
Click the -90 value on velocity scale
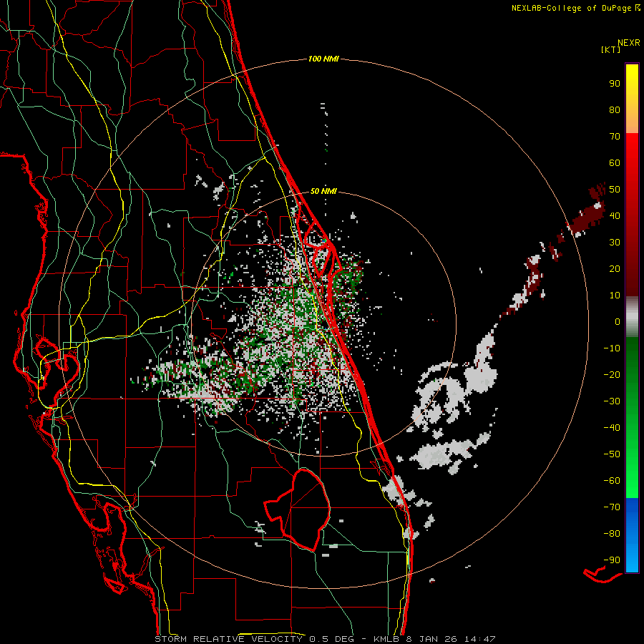tap(612, 560)
